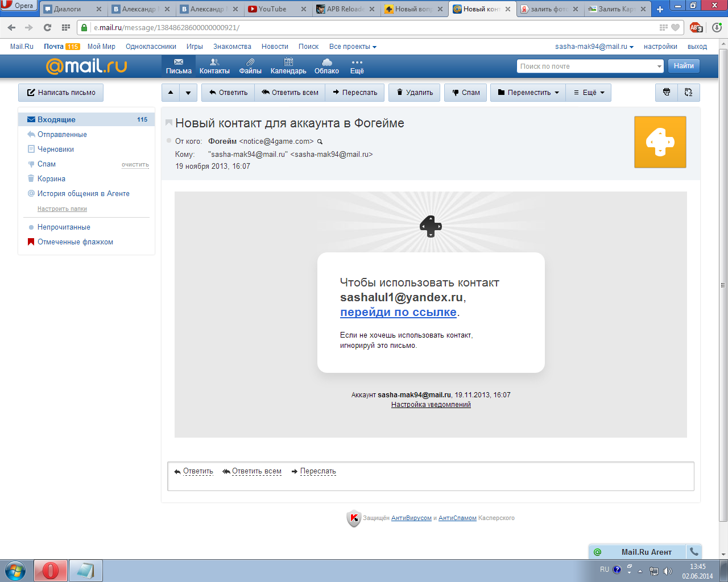The height and width of the screenshot is (582, 728).
Task: Click the Удалить button
Action: (x=415, y=93)
